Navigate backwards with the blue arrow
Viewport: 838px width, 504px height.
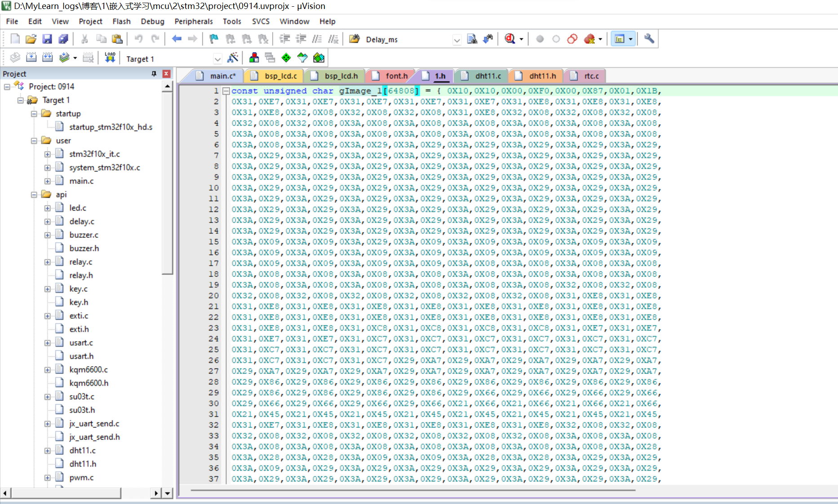pos(177,39)
